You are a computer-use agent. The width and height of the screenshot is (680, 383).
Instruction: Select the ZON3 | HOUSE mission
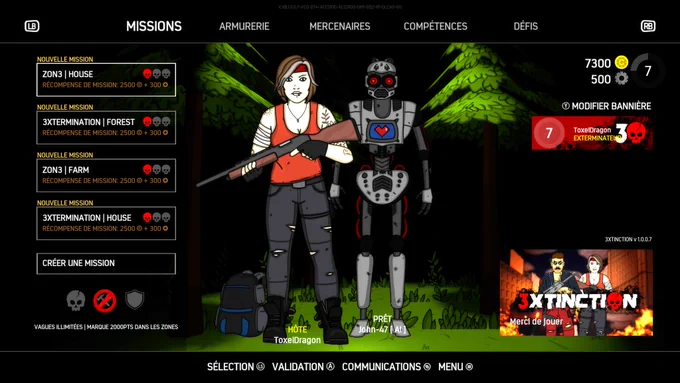[106, 79]
